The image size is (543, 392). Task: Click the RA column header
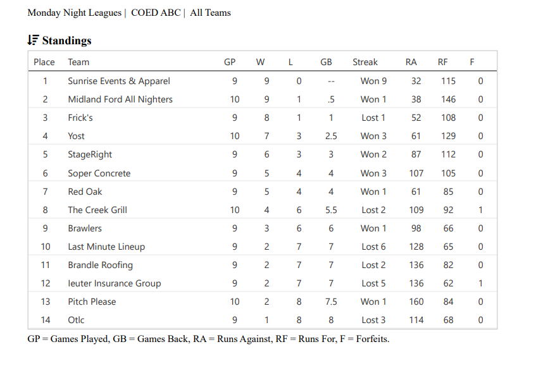coord(411,62)
